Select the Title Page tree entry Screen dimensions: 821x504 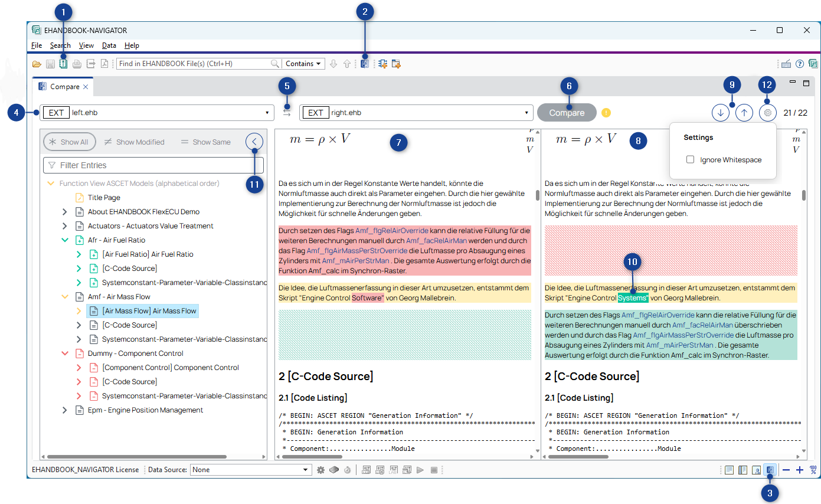104,198
